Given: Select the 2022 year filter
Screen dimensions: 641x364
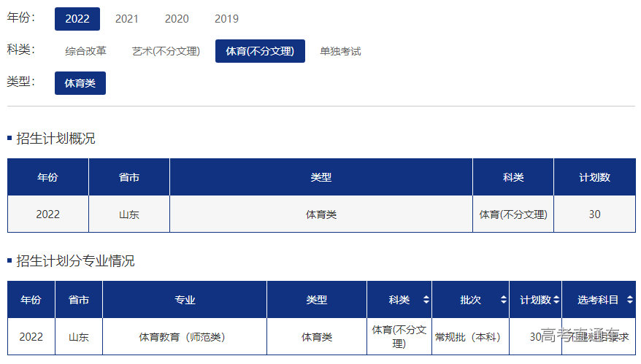Looking at the screenshot, I should coord(77,19).
